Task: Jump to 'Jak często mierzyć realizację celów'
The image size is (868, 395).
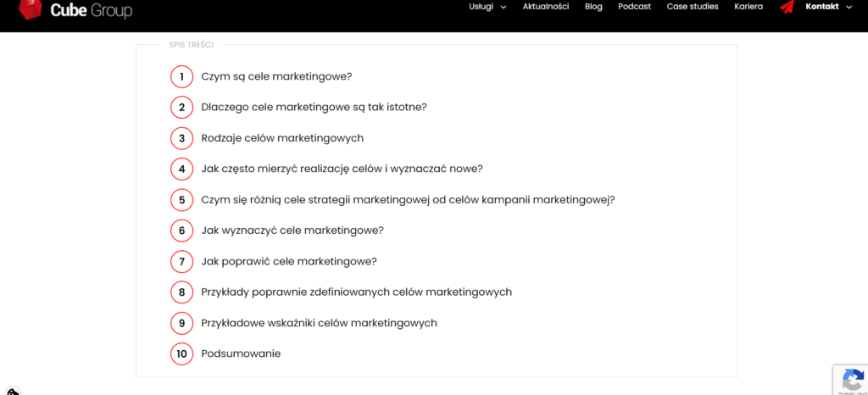Action: pos(342,169)
